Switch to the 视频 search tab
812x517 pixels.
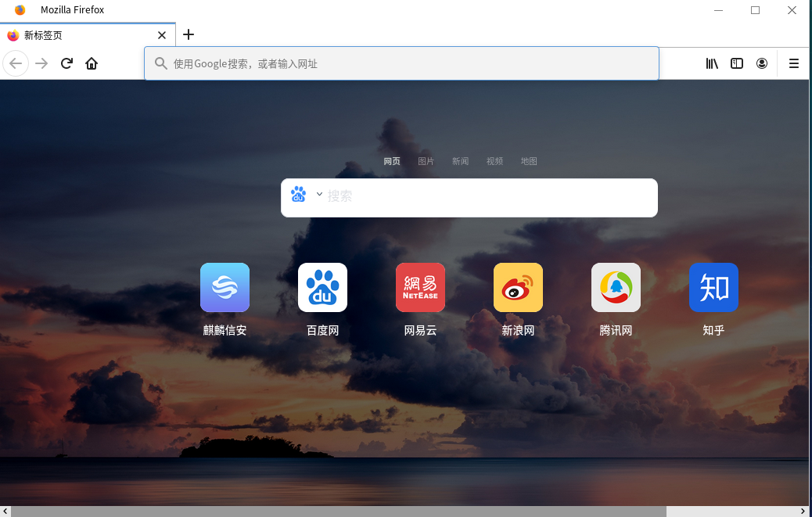494,161
